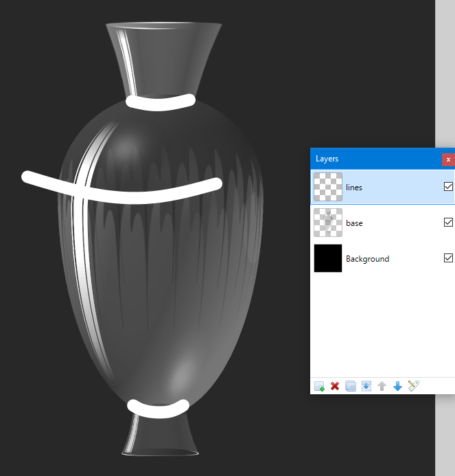The width and height of the screenshot is (455, 476).
Task: Hide the lines layer checkbox
Action: coord(448,186)
